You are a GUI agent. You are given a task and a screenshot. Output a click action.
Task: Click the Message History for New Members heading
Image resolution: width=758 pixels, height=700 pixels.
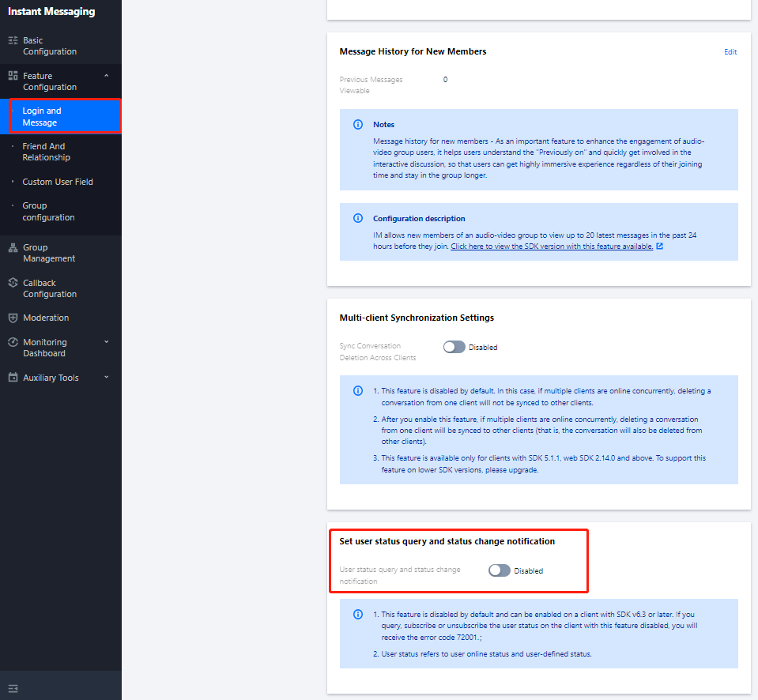pyautogui.click(x=413, y=51)
